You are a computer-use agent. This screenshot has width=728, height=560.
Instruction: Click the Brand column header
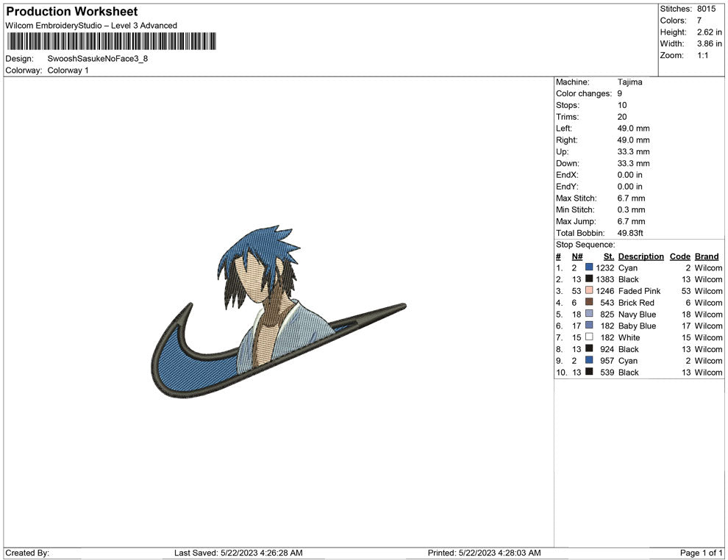click(706, 256)
